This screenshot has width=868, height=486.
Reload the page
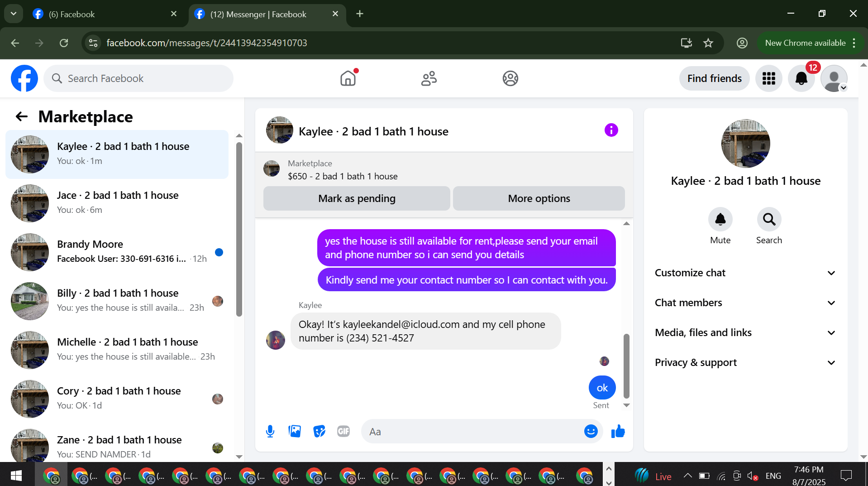coord(64,43)
